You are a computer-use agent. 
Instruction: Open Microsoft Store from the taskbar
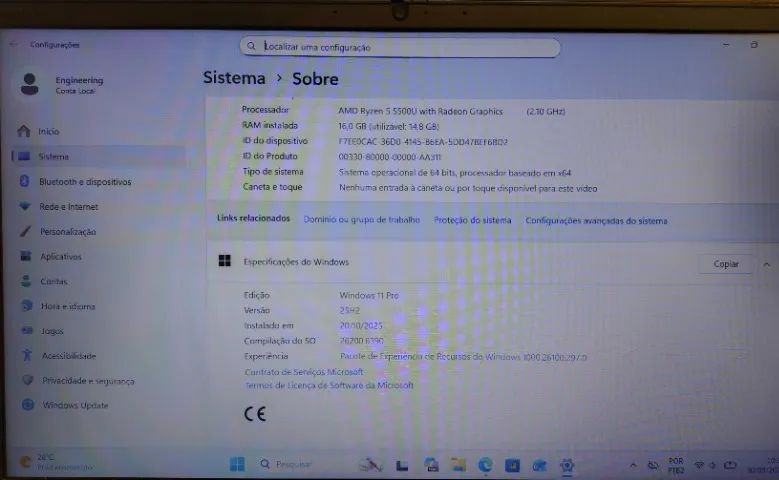pyautogui.click(x=512, y=466)
